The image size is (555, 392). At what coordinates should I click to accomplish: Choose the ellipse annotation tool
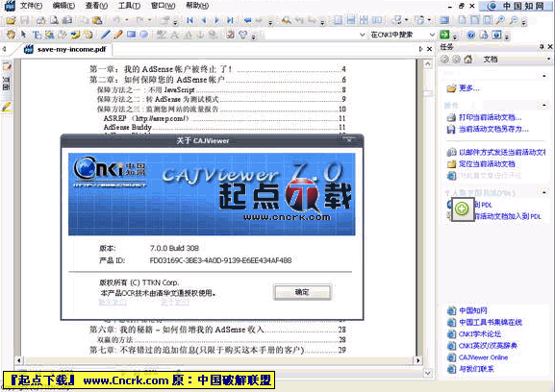143,35
